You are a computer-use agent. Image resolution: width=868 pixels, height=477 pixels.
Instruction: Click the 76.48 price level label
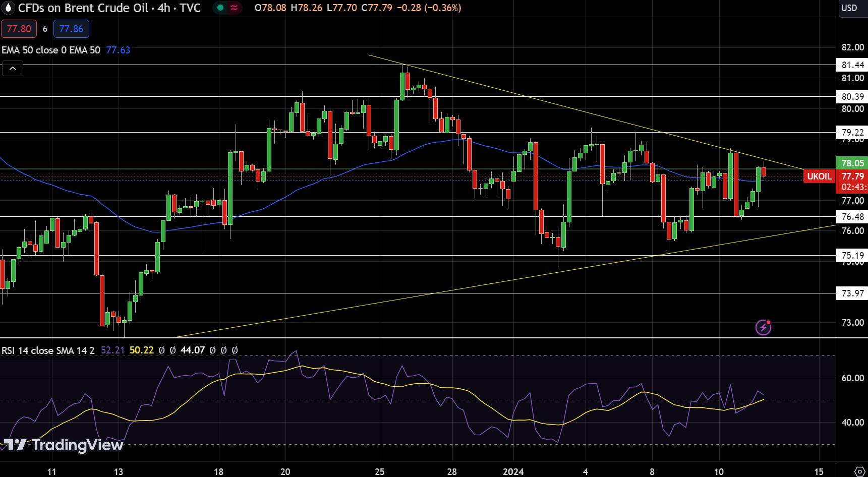[x=852, y=216]
